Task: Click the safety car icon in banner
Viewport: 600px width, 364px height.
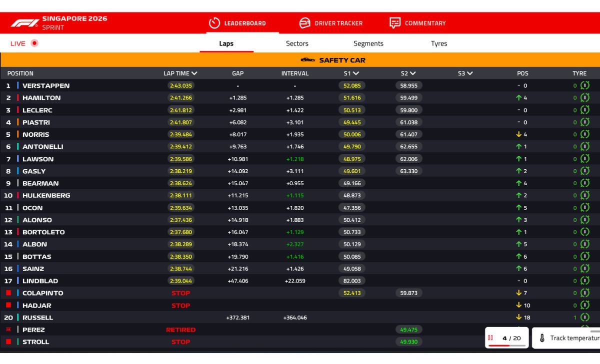Action: [x=307, y=60]
